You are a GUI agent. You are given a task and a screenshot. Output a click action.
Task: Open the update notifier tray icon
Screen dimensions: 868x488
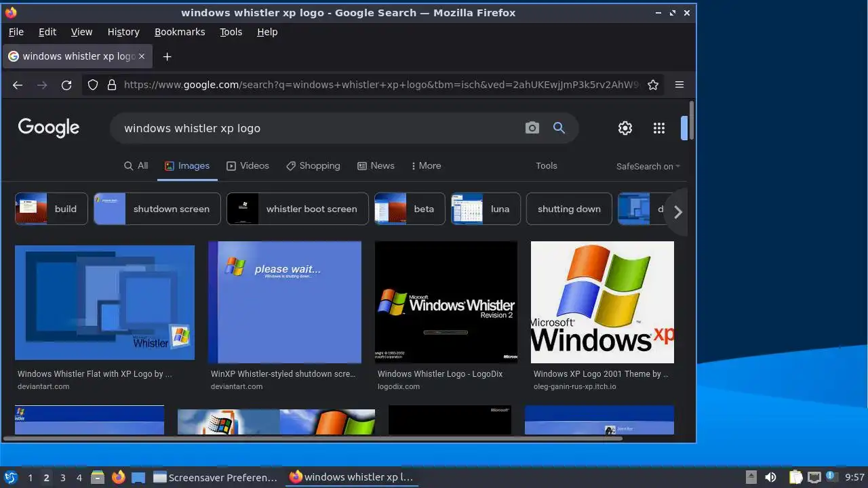pos(831,476)
